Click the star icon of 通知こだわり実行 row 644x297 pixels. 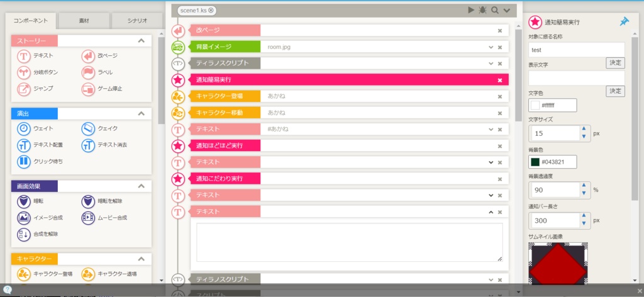pos(178,179)
